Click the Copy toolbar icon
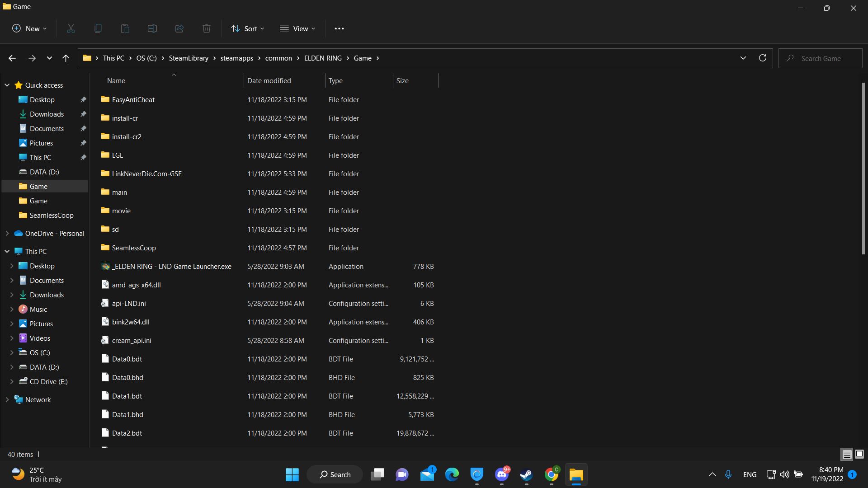Image resolution: width=868 pixels, height=488 pixels. [x=98, y=28]
